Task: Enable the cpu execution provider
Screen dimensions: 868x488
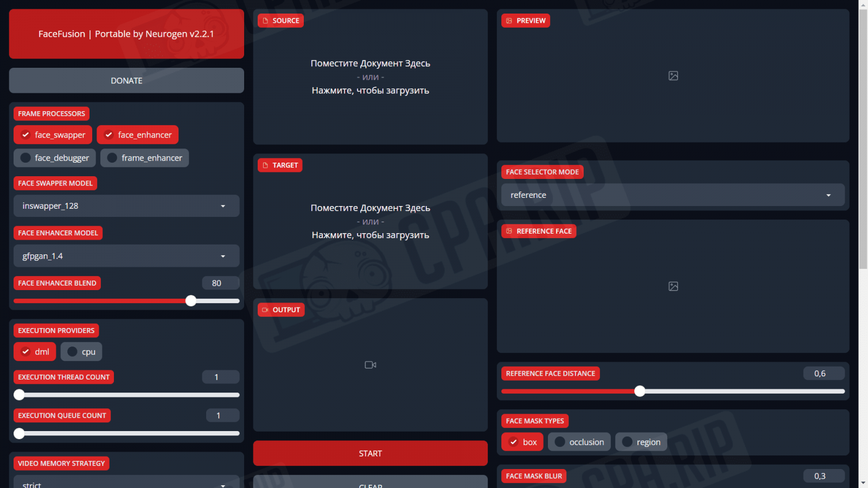Action: tap(72, 352)
